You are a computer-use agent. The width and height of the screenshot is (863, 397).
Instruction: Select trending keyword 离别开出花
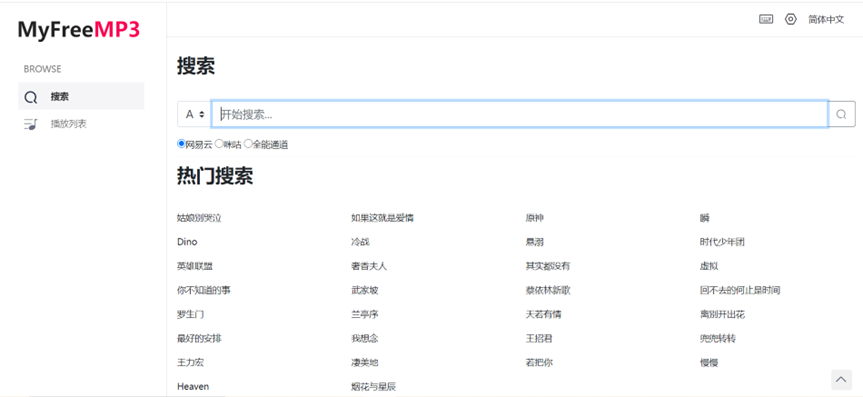tap(722, 314)
